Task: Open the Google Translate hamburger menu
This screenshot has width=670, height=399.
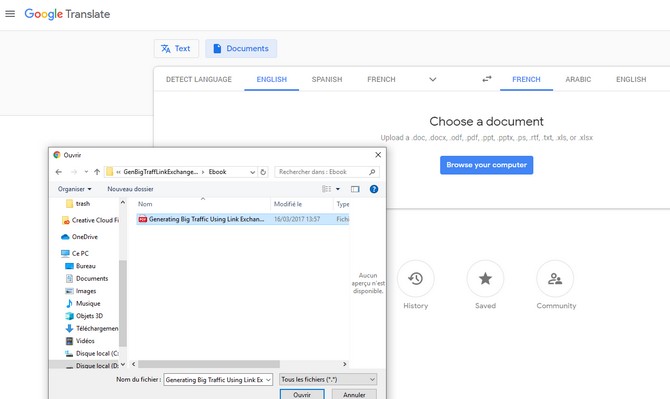Action: coord(10,14)
